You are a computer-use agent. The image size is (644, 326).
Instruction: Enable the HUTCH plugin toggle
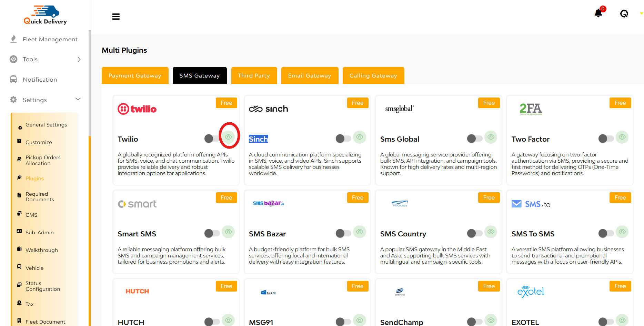(x=212, y=322)
